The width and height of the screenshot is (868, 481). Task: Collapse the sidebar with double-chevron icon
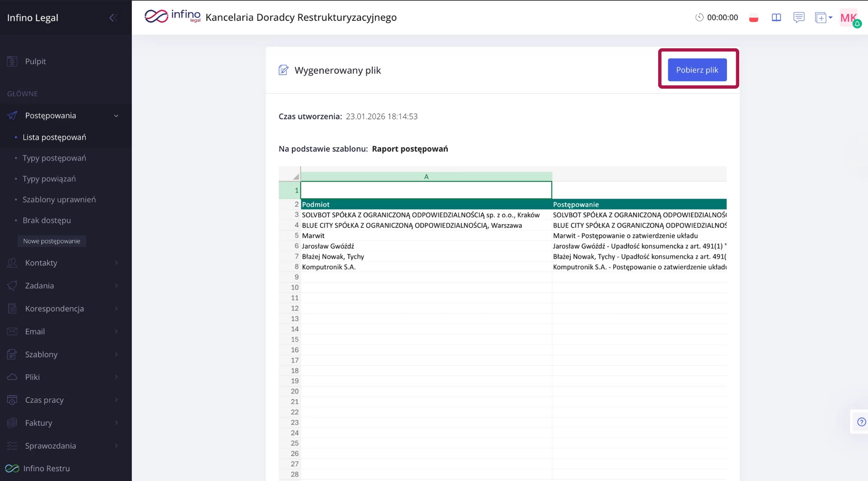click(x=113, y=18)
